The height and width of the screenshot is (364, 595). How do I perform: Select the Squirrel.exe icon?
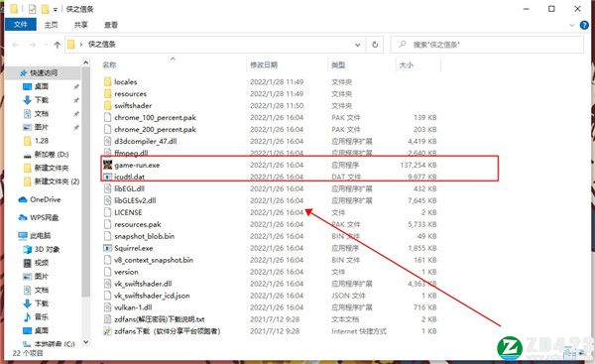(108, 248)
